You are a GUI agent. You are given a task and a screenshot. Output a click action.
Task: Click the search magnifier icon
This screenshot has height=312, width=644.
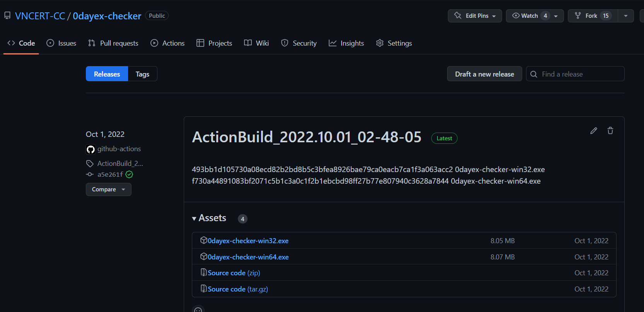tap(534, 74)
